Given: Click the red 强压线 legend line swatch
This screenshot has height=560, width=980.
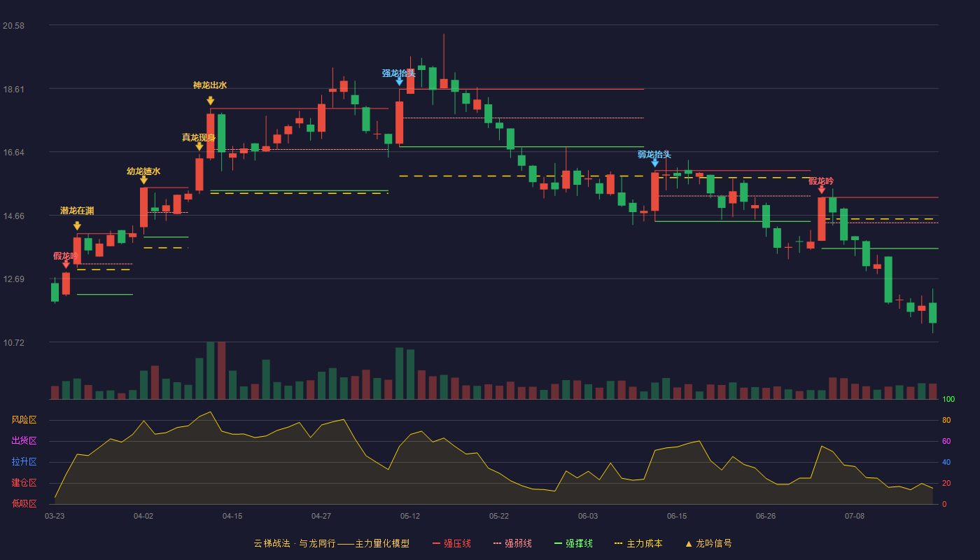Looking at the screenshot, I should click(x=437, y=543).
